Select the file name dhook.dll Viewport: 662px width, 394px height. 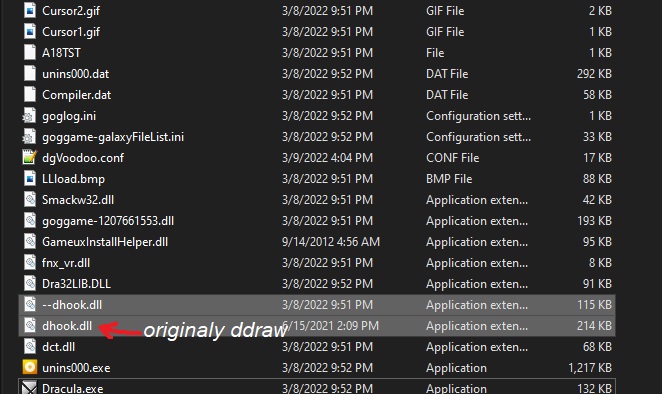coord(67,326)
